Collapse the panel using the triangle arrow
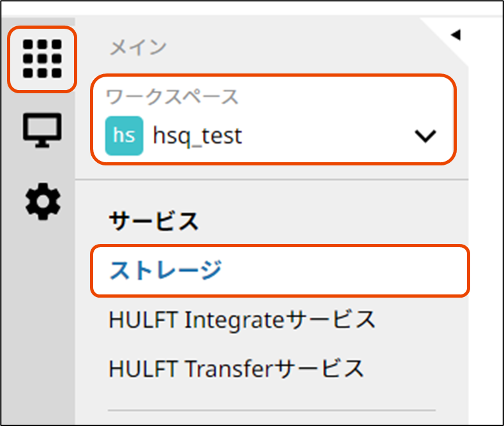The height and width of the screenshot is (426, 504). (455, 35)
